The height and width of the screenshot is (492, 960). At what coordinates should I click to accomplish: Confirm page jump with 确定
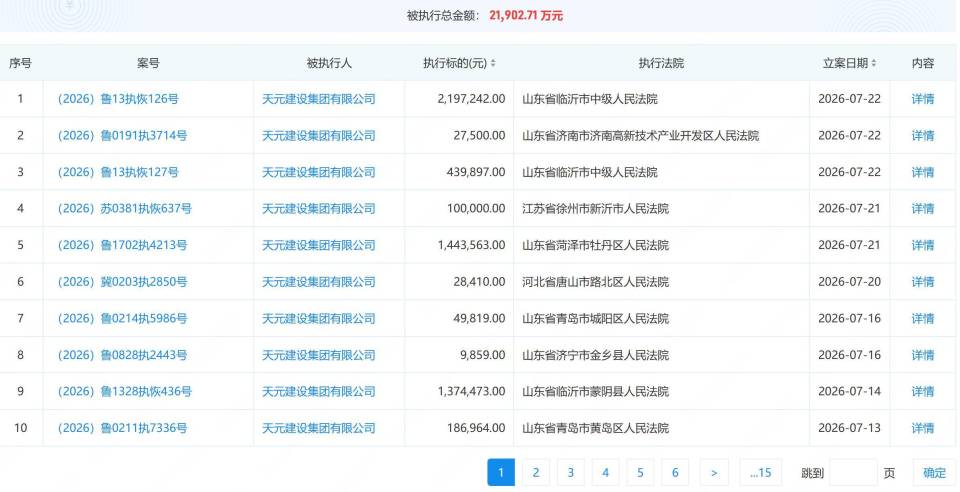(x=934, y=472)
